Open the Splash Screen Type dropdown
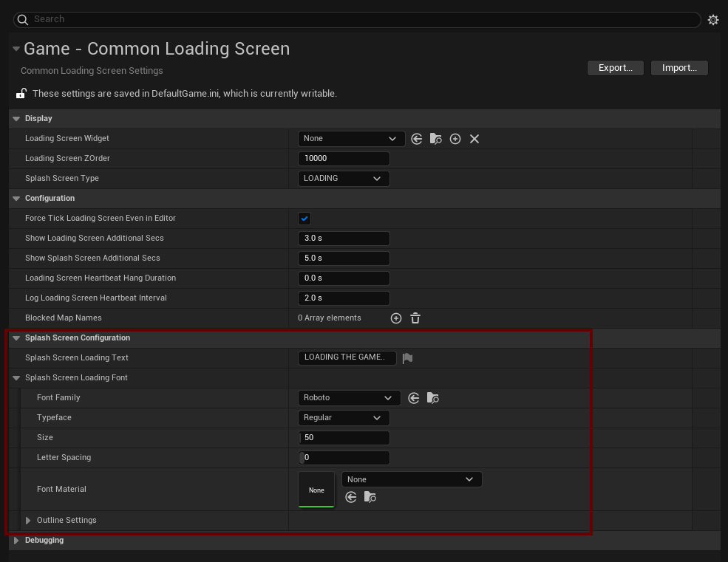The height and width of the screenshot is (562, 728). tap(343, 179)
